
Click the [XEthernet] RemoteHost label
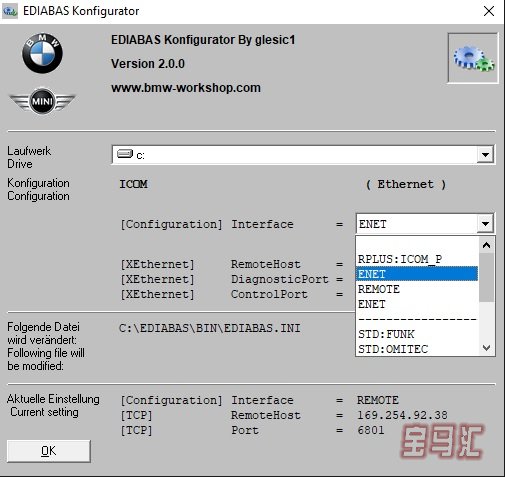click(210, 264)
